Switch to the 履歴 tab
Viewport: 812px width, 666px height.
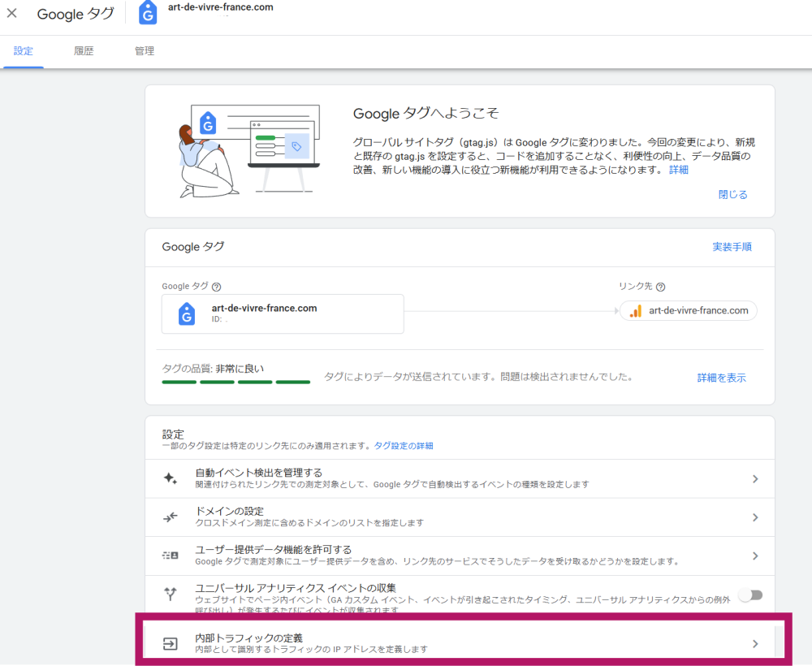[84, 50]
